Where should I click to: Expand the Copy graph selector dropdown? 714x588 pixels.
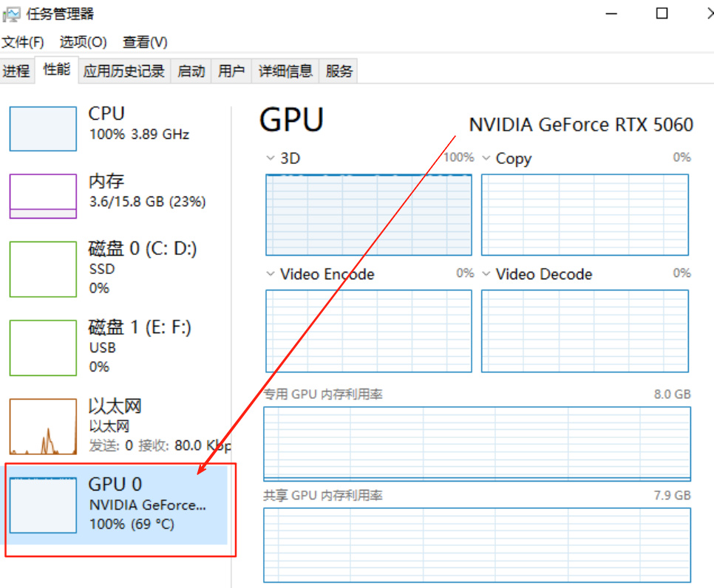click(x=486, y=159)
